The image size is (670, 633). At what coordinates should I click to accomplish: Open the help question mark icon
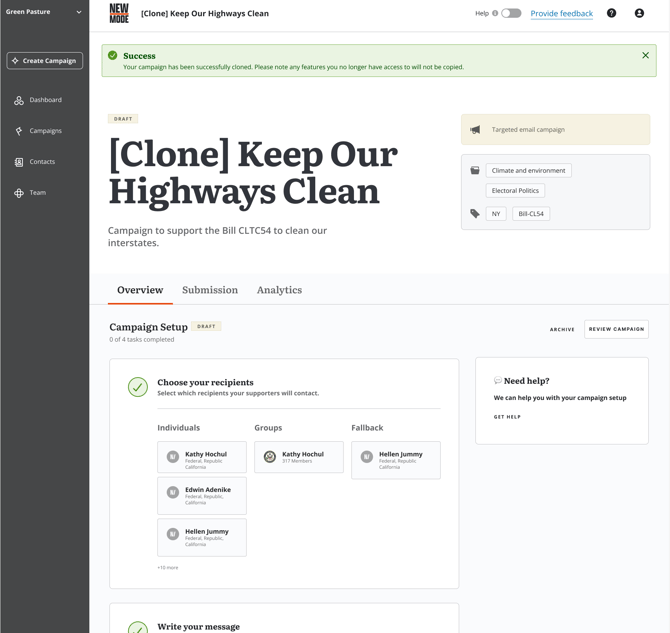[x=611, y=13]
